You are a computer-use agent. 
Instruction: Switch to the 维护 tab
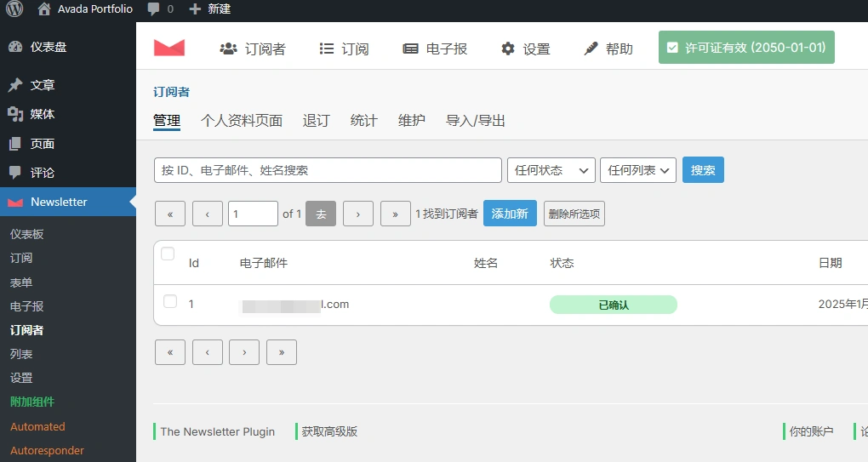pos(411,121)
